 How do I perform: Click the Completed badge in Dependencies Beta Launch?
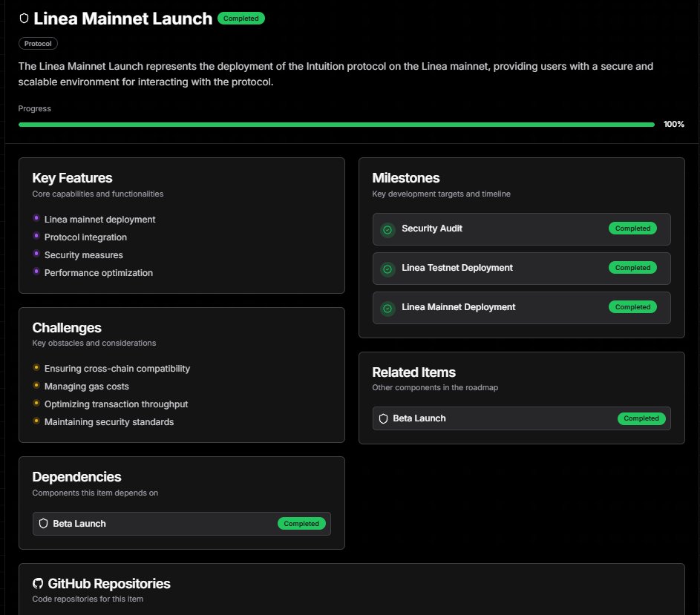coord(301,524)
